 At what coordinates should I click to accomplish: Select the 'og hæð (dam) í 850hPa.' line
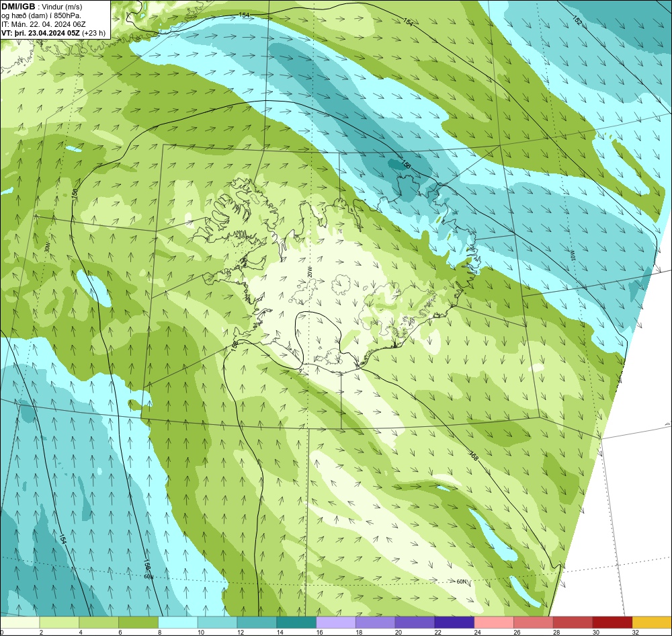point(41,15)
